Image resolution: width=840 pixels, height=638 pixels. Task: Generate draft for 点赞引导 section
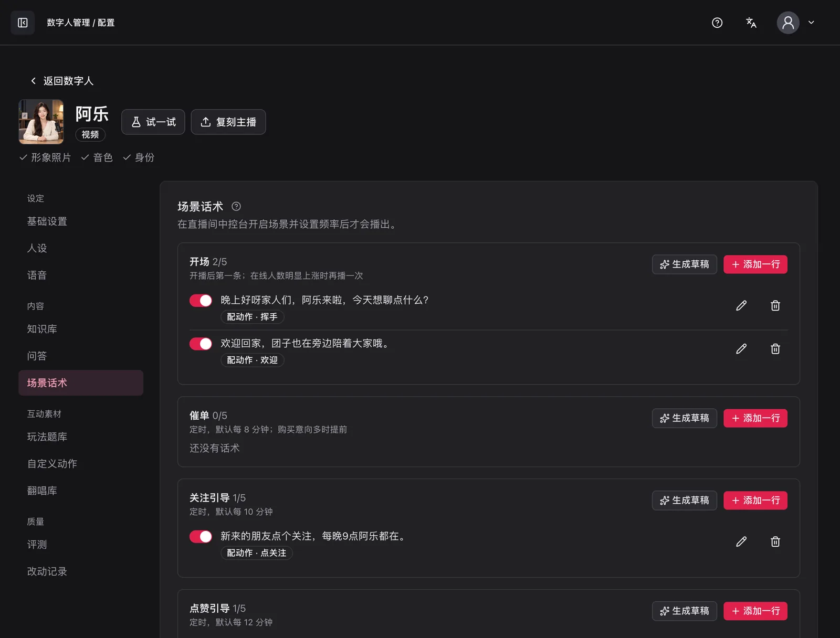685,611
